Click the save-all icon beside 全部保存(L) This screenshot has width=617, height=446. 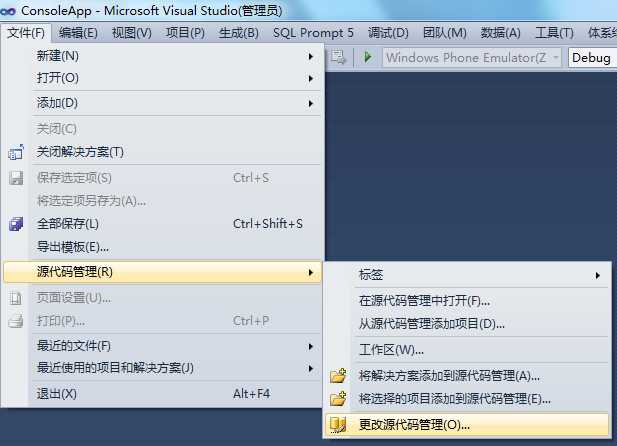click(x=16, y=224)
